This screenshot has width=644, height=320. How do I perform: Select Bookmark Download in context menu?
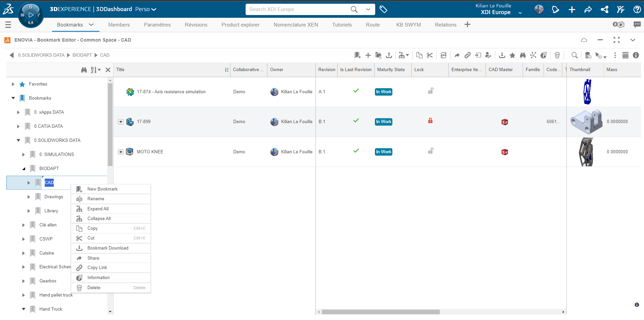coord(108,248)
